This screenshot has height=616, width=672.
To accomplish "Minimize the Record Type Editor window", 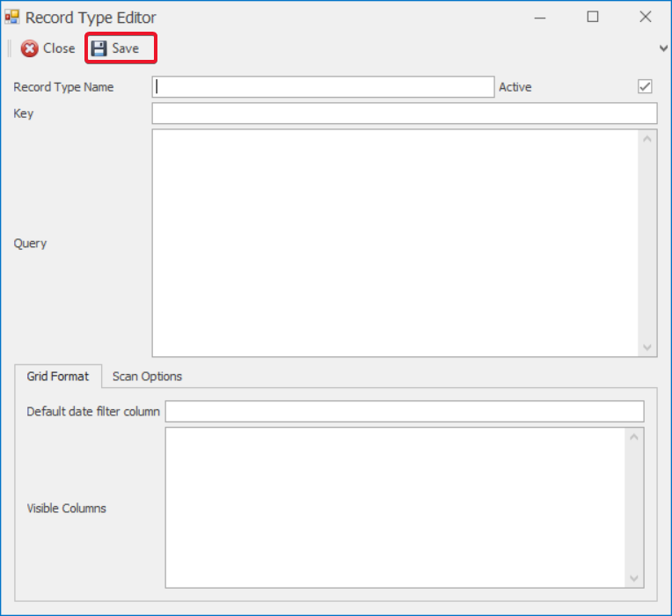I will (x=540, y=17).
